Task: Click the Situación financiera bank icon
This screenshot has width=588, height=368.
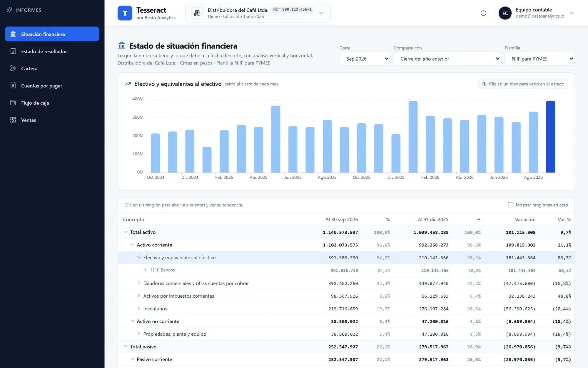Action: [13, 34]
